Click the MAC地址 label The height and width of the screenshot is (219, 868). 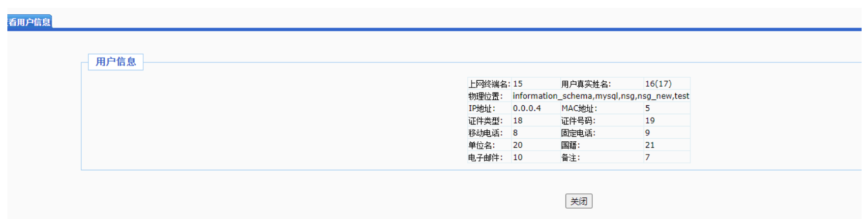[579, 108]
